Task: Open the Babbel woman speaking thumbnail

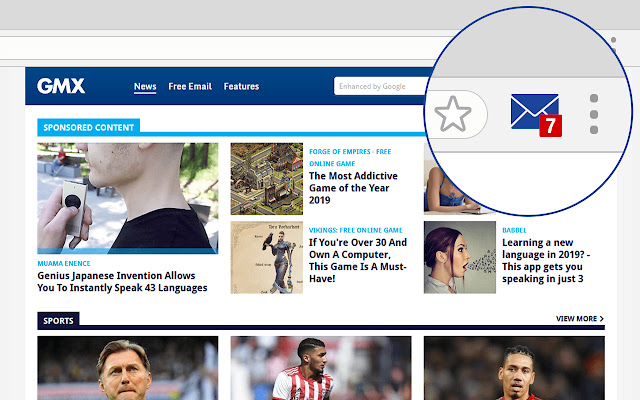Action: (460, 258)
